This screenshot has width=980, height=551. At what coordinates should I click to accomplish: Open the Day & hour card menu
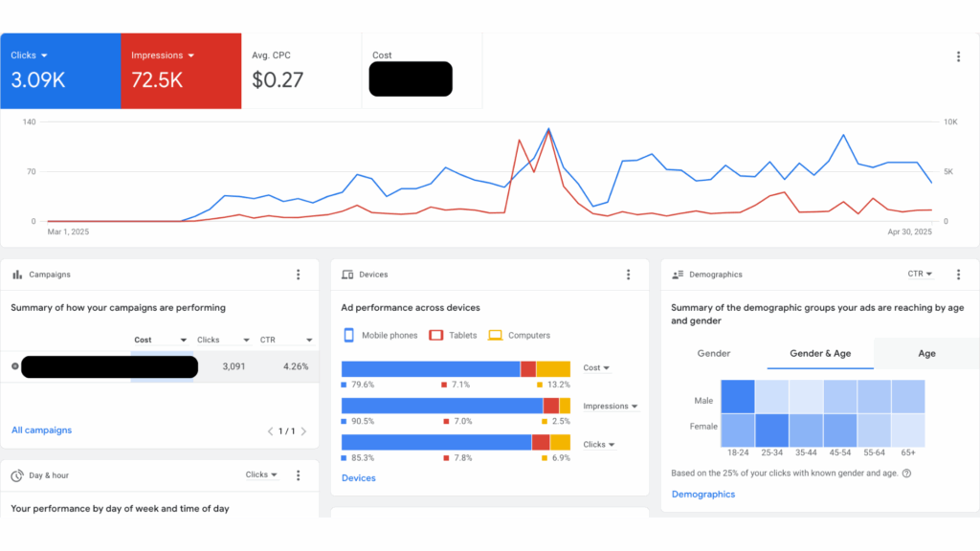click(x=299, y=475)
